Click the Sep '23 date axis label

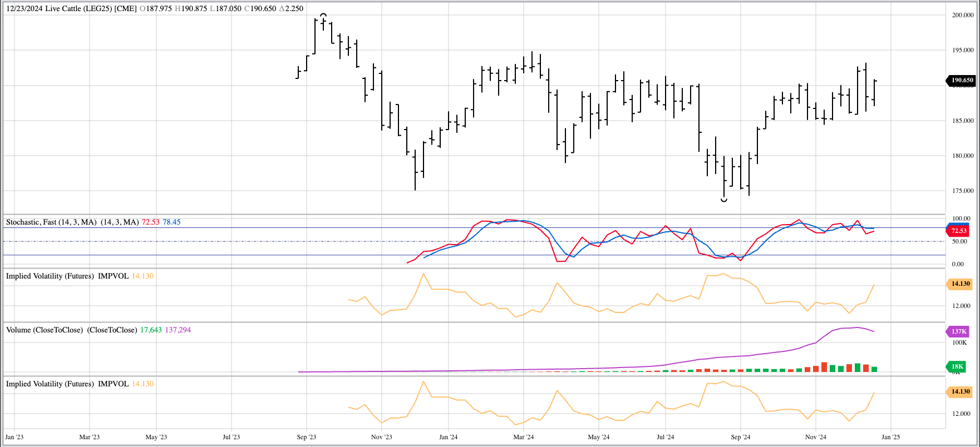tap(306, 437)
